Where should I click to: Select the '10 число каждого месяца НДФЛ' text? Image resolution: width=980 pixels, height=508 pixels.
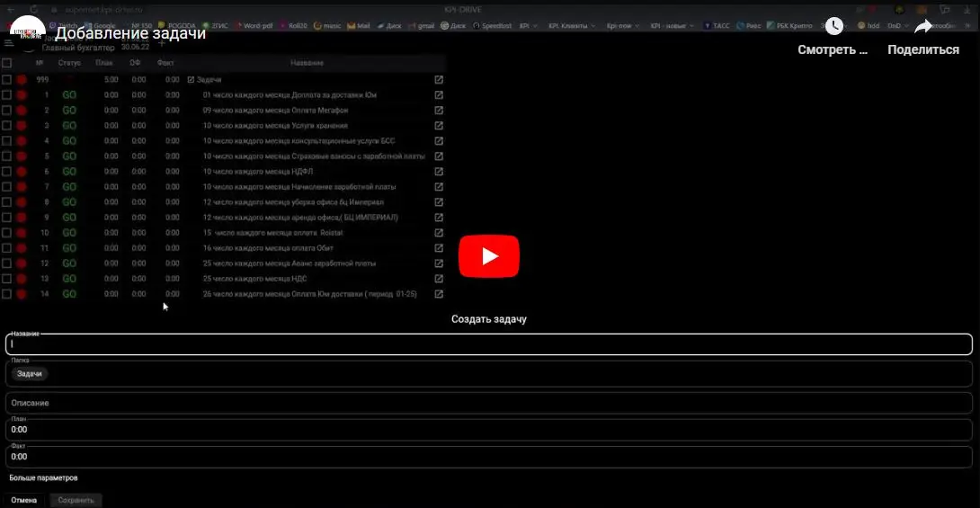[x=257, y=171]
